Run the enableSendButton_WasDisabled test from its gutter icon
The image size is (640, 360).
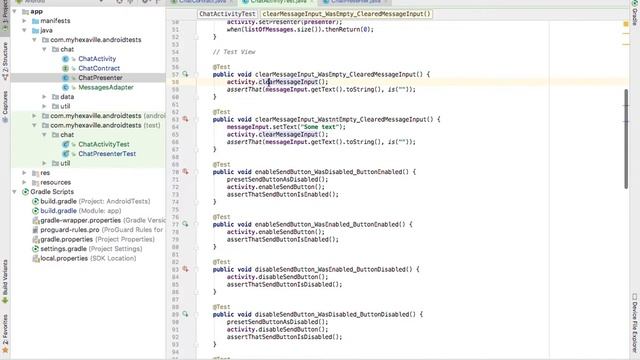click(x=185, y=172)
